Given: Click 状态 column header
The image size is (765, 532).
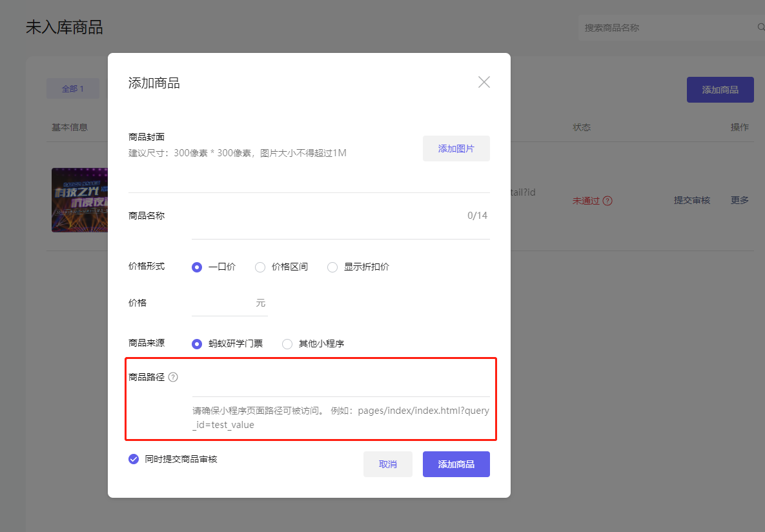Looking at the screenshot, I should click(x=582, y=127).
